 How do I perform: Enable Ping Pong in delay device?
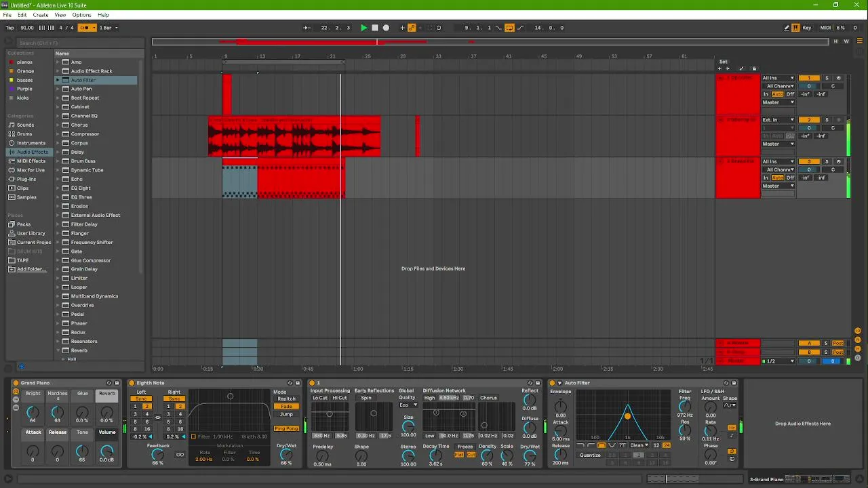286,428
